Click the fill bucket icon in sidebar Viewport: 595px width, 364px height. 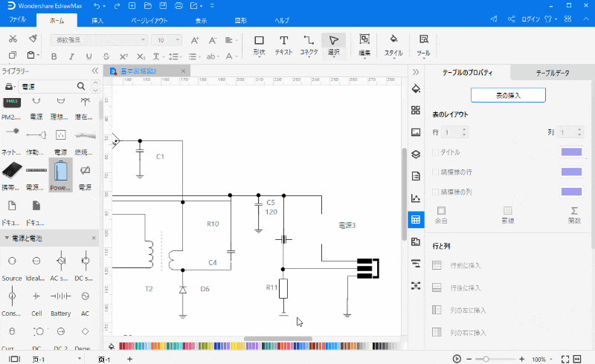pyautogui.click(x=416, y=88)
